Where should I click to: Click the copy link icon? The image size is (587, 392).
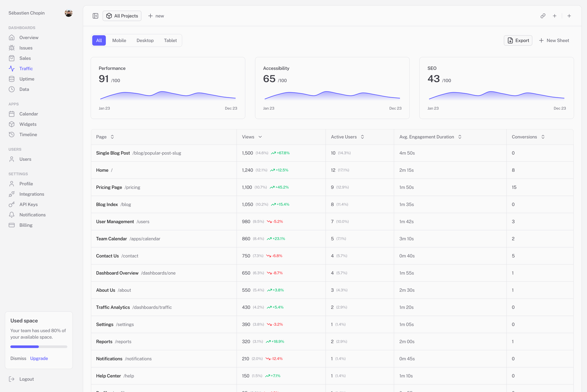pos(543,16)
